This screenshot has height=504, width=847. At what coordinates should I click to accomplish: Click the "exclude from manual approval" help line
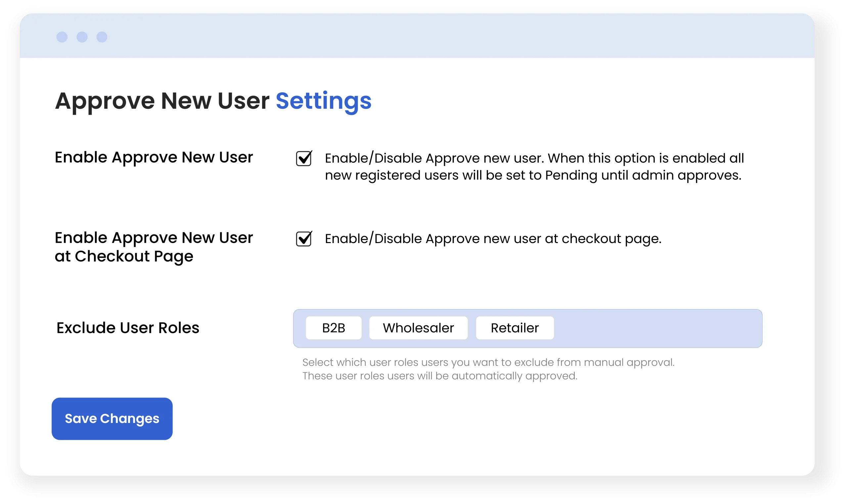[488, 362]
